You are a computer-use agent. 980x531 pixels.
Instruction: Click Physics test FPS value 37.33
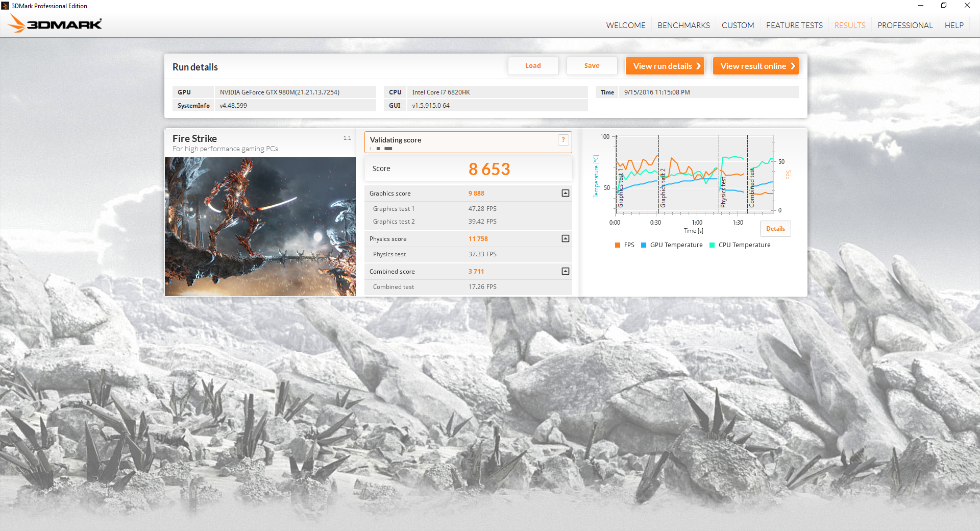[482, 254]
